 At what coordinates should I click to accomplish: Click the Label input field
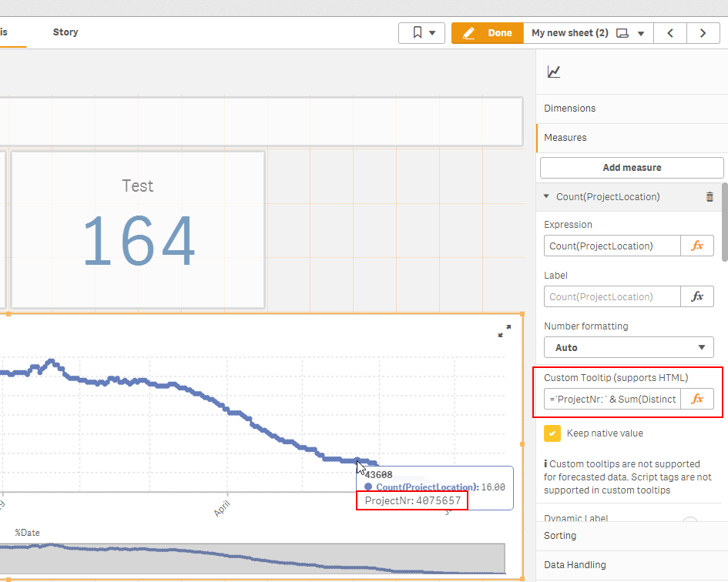[612, 296]
